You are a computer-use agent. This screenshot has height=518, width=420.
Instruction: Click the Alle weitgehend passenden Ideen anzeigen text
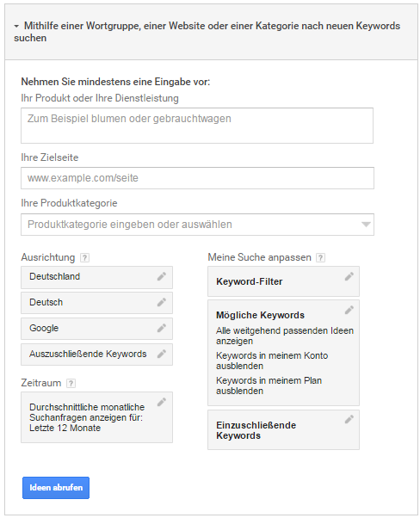[285, 336]
